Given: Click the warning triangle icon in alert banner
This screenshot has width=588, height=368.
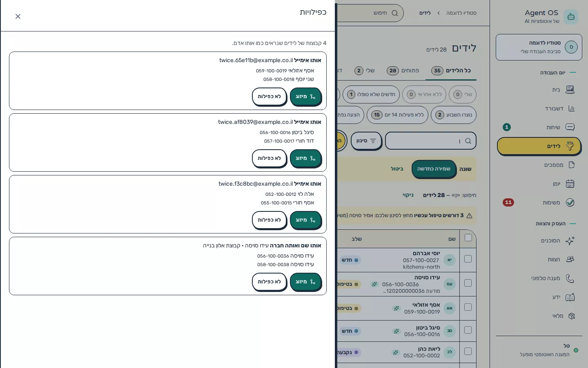Looking at the screenshot, I should point(469,215).
